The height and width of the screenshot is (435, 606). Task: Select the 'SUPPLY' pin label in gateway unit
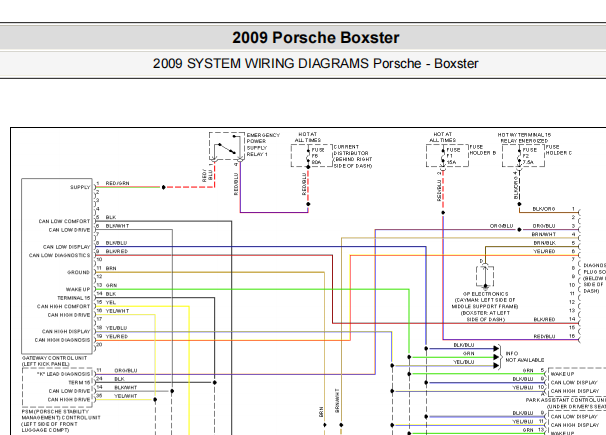pos(80,187)
